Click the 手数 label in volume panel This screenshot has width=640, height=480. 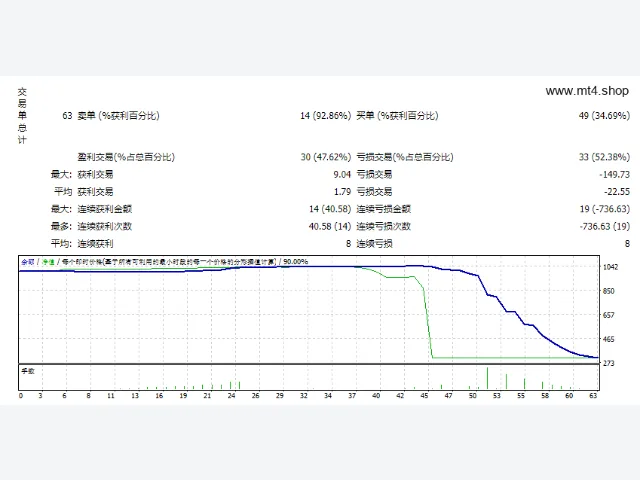(28, 371)
